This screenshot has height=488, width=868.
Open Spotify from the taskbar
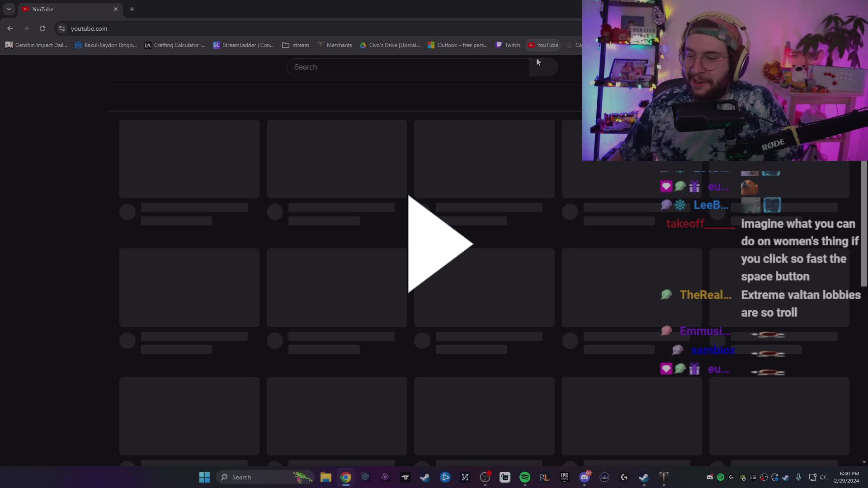[525, 477]
